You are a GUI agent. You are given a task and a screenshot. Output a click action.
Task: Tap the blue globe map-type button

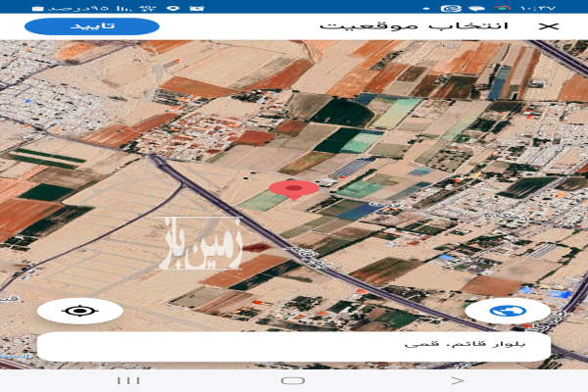(508, 312)
